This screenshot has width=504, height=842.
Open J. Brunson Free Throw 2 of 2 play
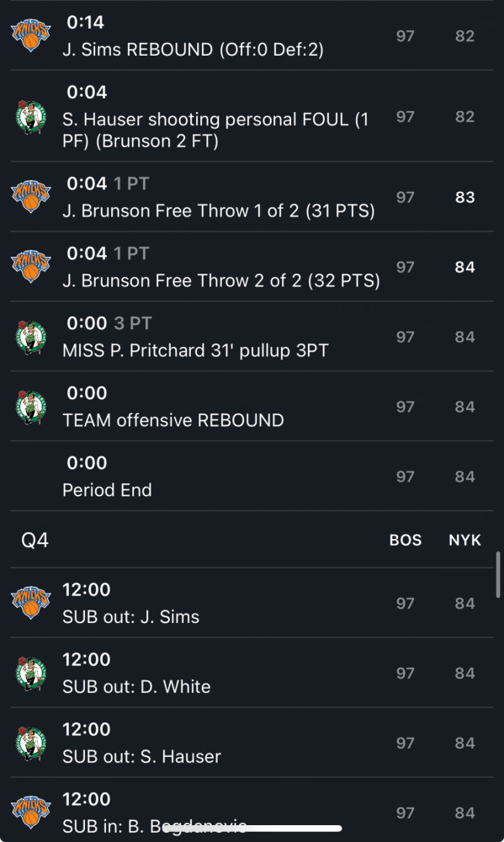pos(252,266)
